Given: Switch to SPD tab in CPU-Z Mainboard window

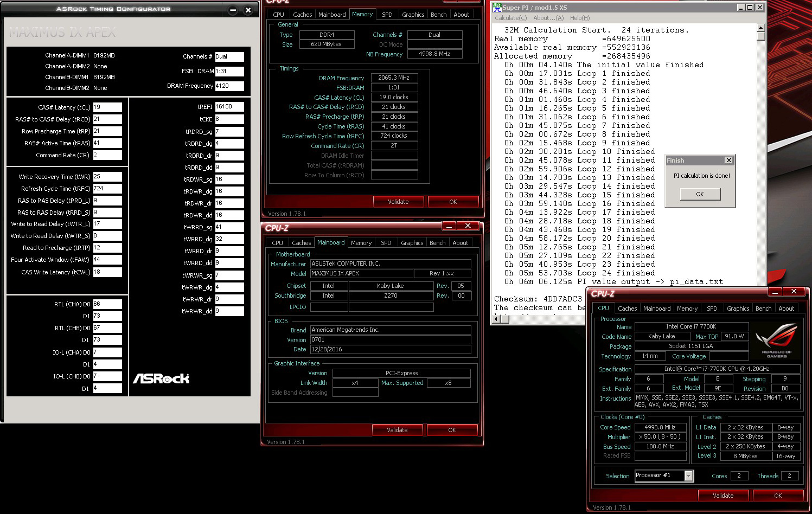Looking at the screenshot, I should (386, 243).
